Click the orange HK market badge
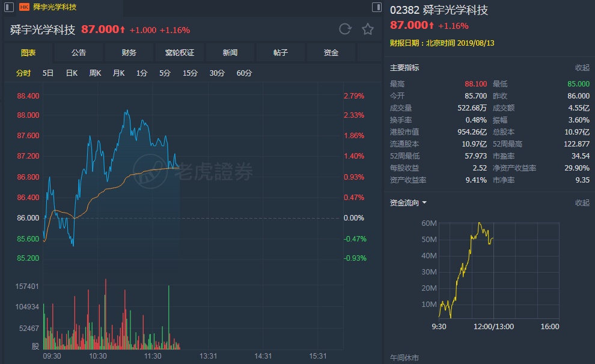Screen dimensions: 595x364 [24, 7]
